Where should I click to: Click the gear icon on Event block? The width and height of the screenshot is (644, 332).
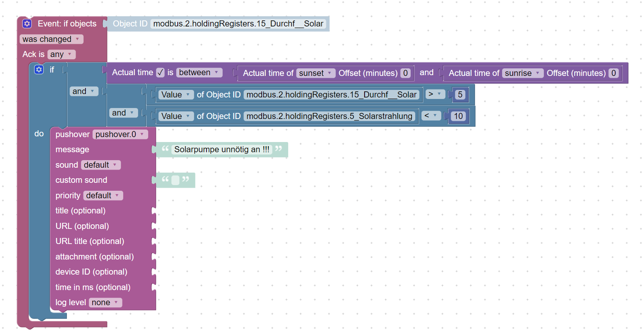click(x=27, y=24)
